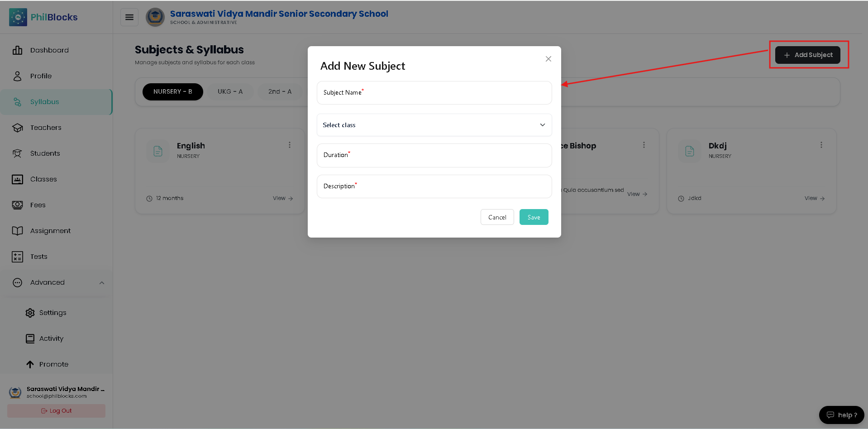Click the Fees money icon
868x429 pixels.
click(17, 205)
